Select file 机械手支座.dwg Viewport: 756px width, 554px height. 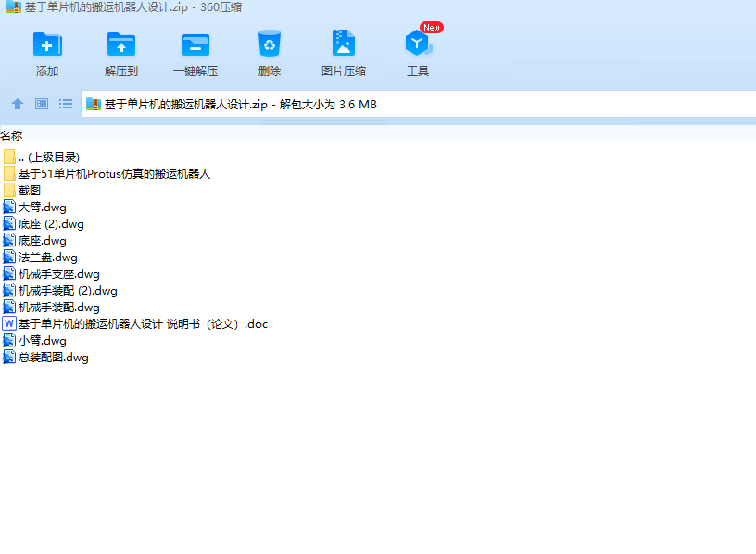click(51, 274)
